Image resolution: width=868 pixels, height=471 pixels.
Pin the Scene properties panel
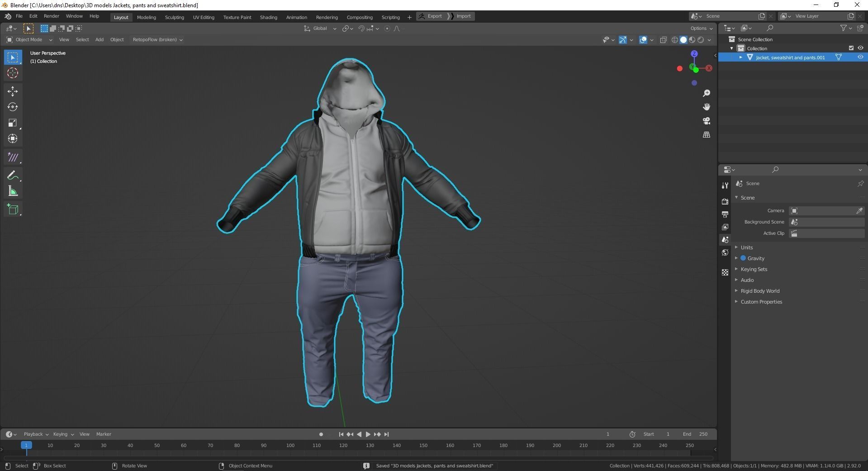pyautogui.click(x=860, y=183)
